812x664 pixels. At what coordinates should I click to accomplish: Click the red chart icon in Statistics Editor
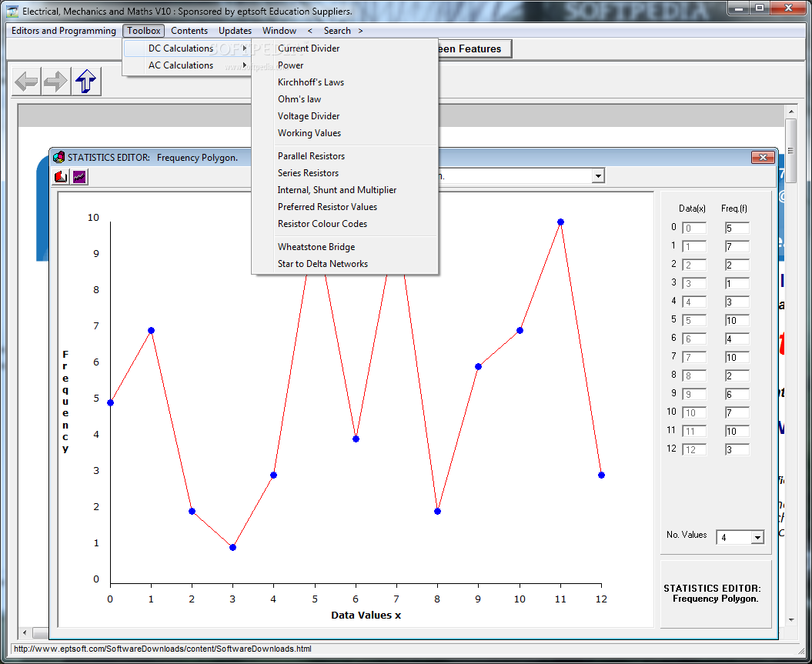click(61, 177)
